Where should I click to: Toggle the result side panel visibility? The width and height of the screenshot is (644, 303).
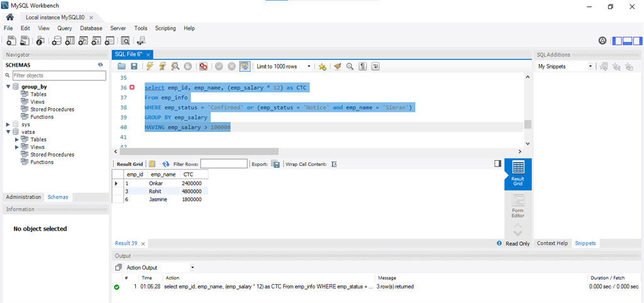pos(498,164)
